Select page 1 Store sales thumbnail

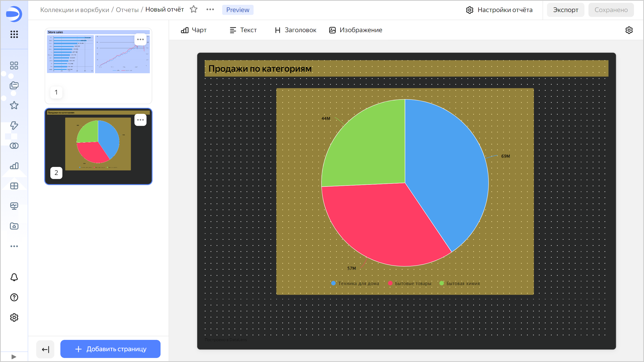(x=98, y=66)
